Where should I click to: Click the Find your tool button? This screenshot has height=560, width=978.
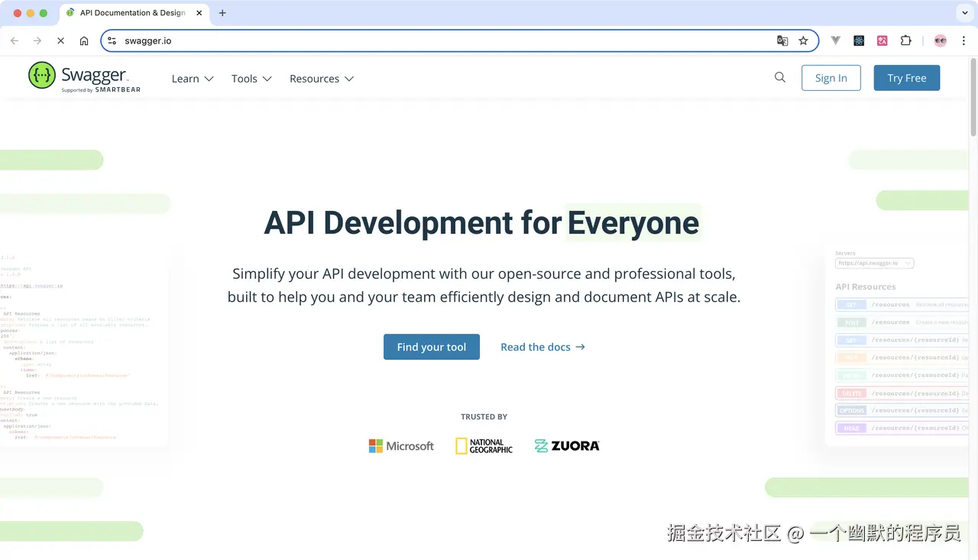pyautogui.click(x=432, y=347)
